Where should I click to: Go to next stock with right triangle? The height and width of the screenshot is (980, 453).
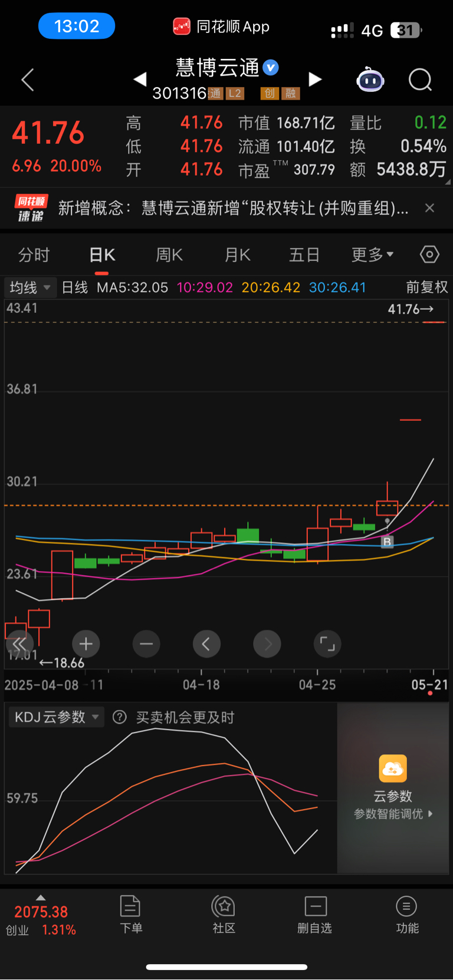316,79
